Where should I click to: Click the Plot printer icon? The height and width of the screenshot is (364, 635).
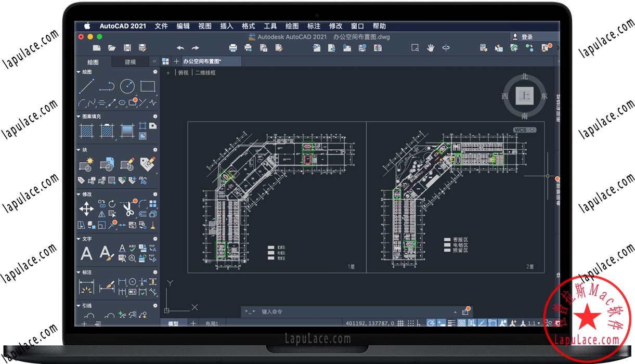point(233,48)
